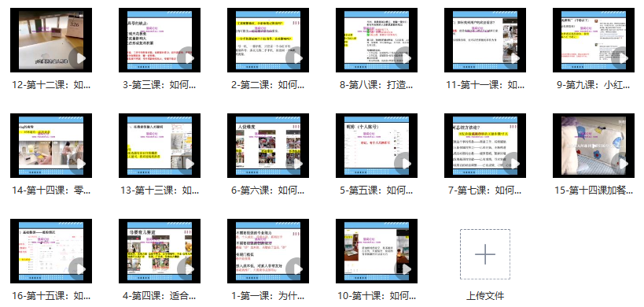This screenshot has height=307, width=644.
Task: Select the file name 1-第一课：为什...
Action: click(x=268, y=296)
